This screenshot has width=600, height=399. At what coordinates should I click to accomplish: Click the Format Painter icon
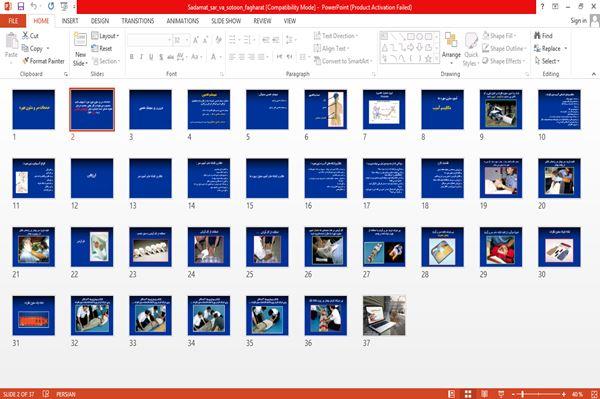(x=26, y=61)
